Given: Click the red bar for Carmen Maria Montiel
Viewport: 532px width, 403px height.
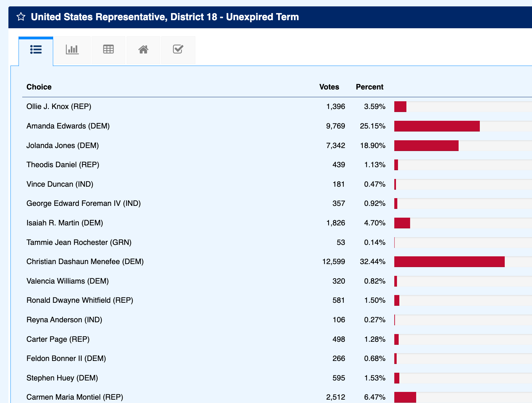Looking at the screenshot, I should (405, 397).
